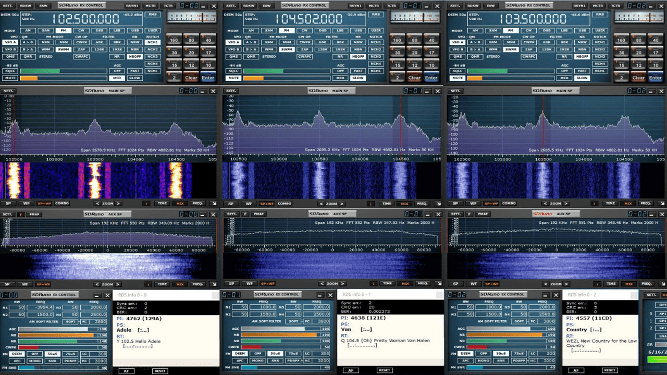667x375 pixels.
Task: Click QMS in the 102.500 receiver
Action: [10, 57]
